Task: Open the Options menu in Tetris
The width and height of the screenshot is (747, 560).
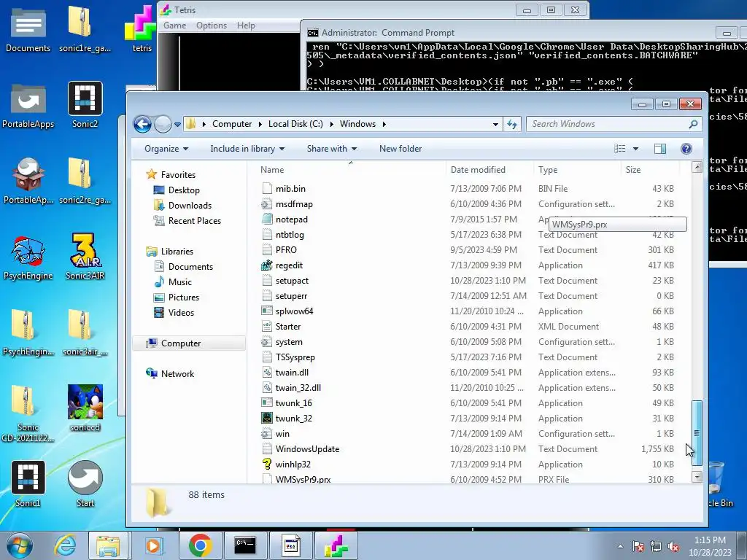Action: tap(212, 26)
